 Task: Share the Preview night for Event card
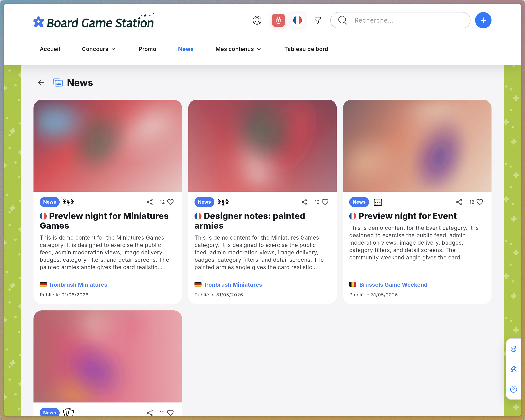click(x=459, y=202)
